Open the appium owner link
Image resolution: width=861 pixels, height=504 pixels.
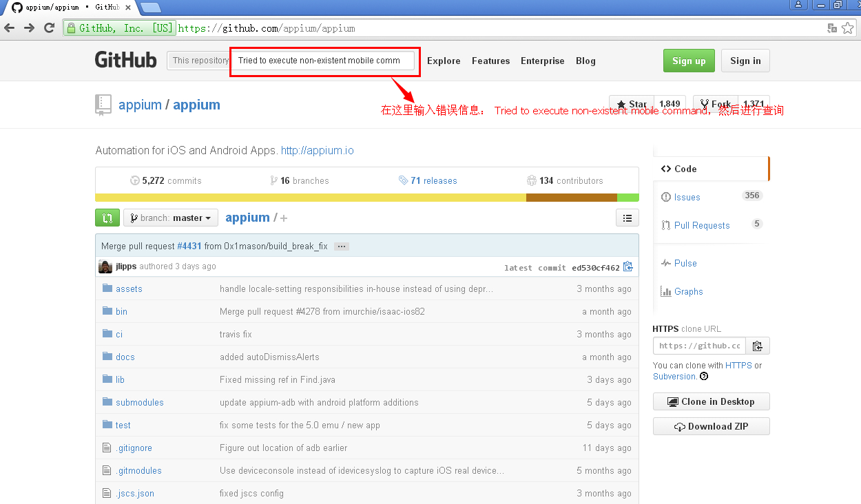click(140, 105)
